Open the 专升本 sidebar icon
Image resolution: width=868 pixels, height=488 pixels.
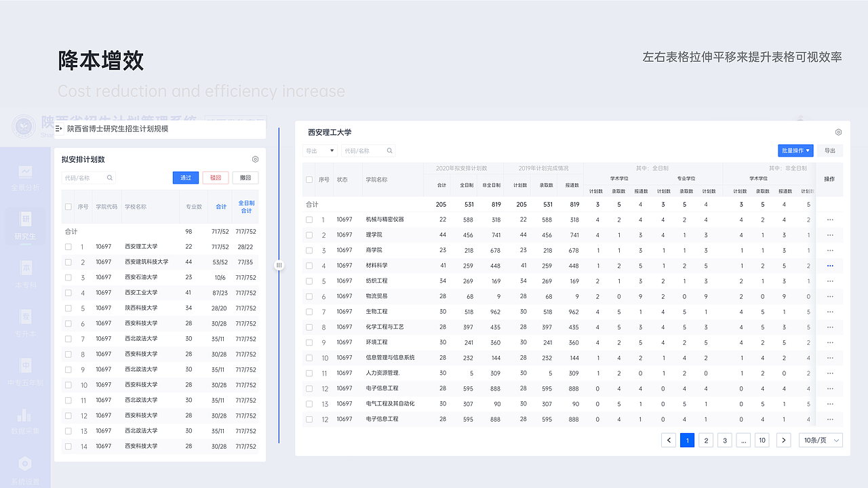pos(25,317)
